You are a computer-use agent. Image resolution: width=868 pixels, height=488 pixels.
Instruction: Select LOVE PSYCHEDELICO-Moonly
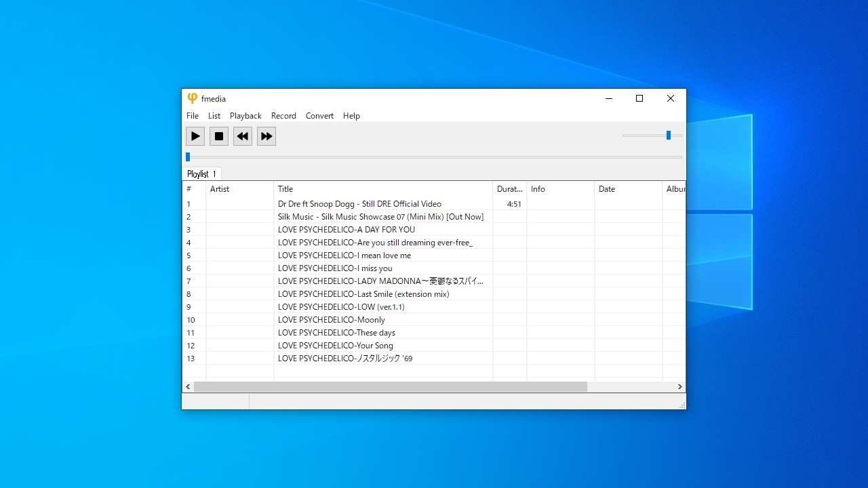click(331, 320)
